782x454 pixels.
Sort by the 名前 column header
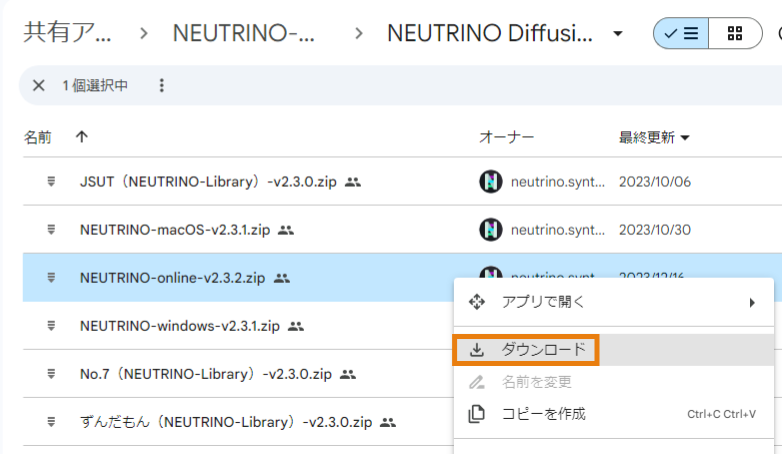[x=37, y=137]
